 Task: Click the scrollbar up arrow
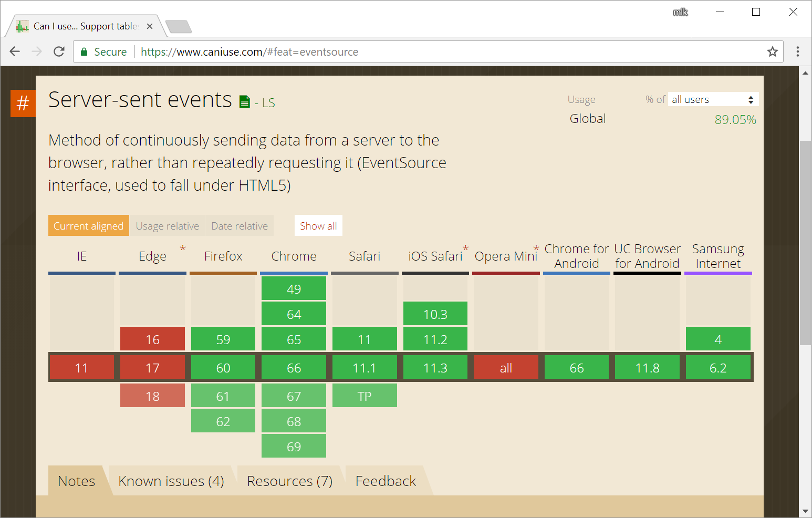[x=805, y=73]
